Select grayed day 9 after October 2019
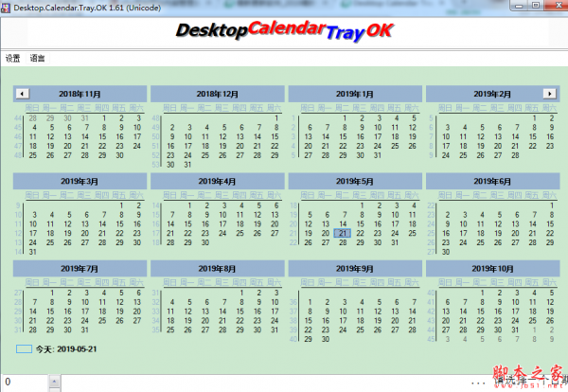Screen dimensions: 568x392 pyautogui.click(x=552, y=340)
